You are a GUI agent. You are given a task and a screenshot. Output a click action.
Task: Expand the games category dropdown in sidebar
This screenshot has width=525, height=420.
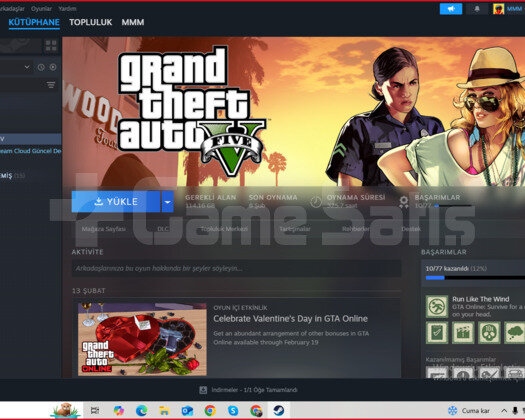click(x=27, y=67)
